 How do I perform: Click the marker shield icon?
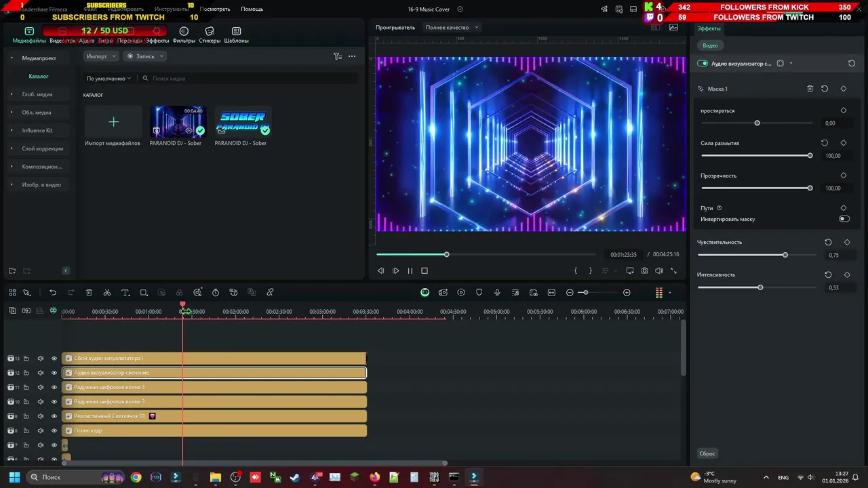point(479,292)
